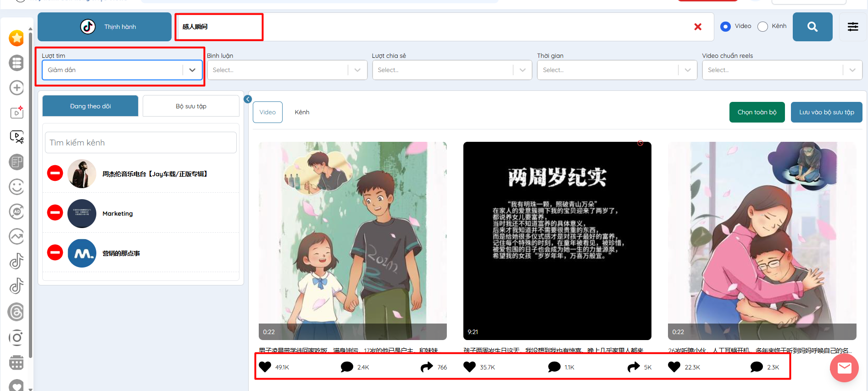868x391 pixels.
Task: Switch to the Đang theo dõi tab
Action: point(90,106)
